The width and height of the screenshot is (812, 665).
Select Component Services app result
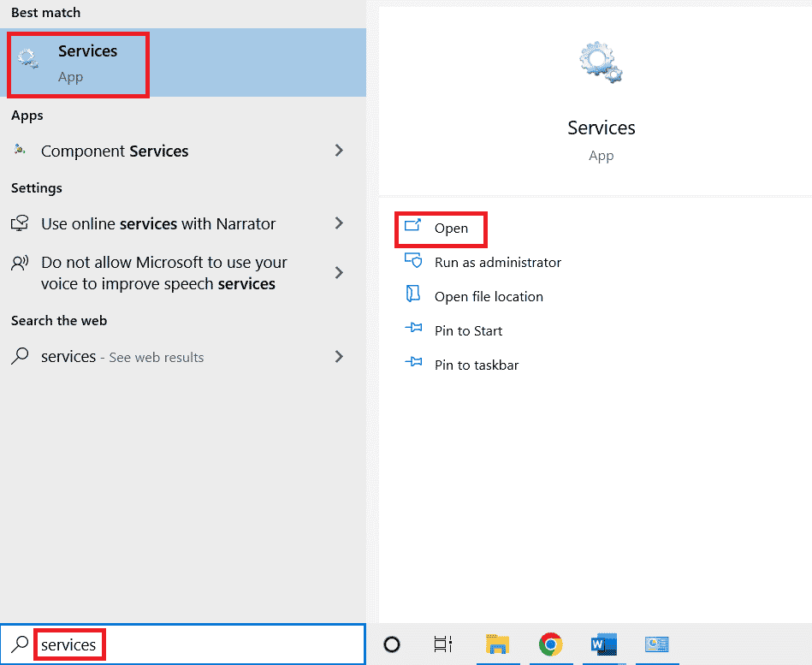(x=183, y=151)
